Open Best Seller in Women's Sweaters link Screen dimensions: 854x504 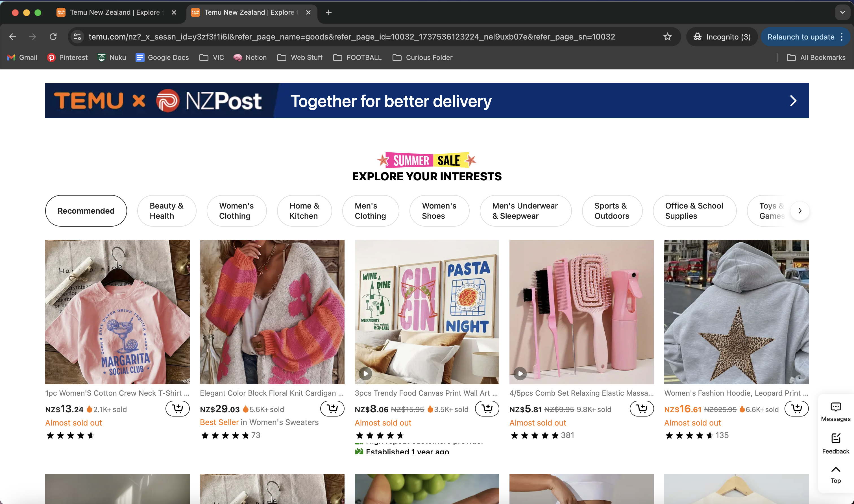(x=259, y=422)
